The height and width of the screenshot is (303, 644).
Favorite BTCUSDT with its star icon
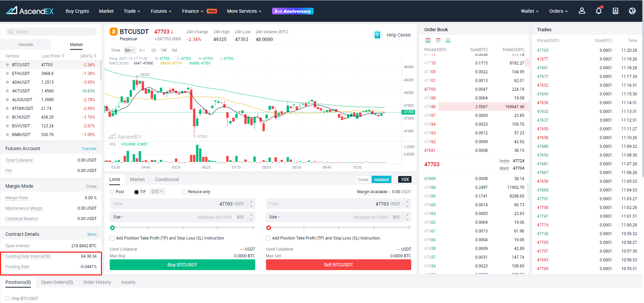pos(7,65)
